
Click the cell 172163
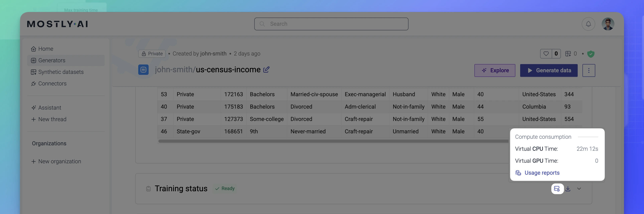pos(234,94)
